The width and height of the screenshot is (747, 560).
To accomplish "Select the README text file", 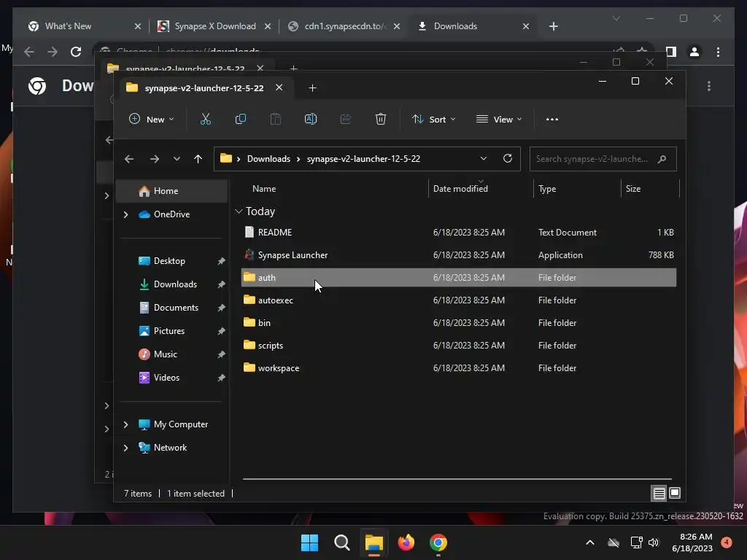I will [458, 233].
